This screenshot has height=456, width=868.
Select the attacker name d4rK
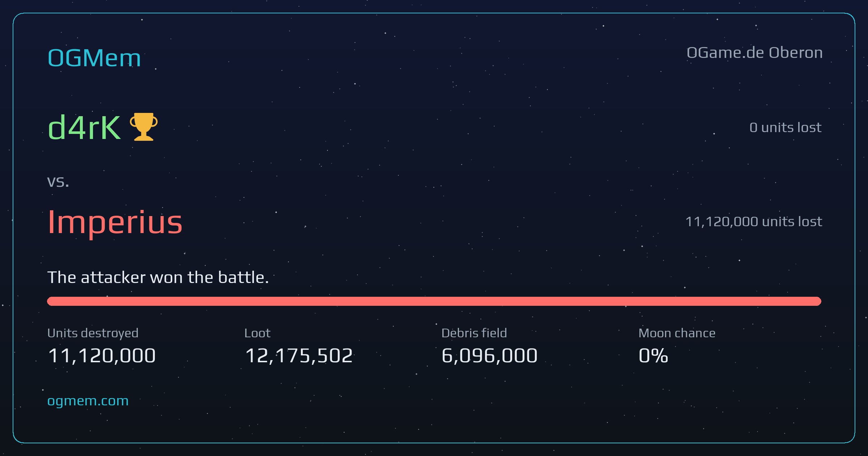click(x=84, y=127)
